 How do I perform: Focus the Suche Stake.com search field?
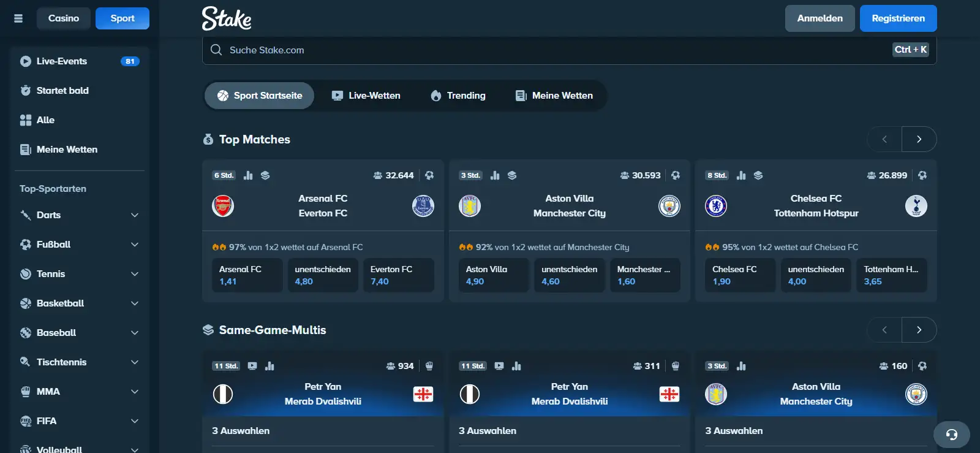pos(569,50)
